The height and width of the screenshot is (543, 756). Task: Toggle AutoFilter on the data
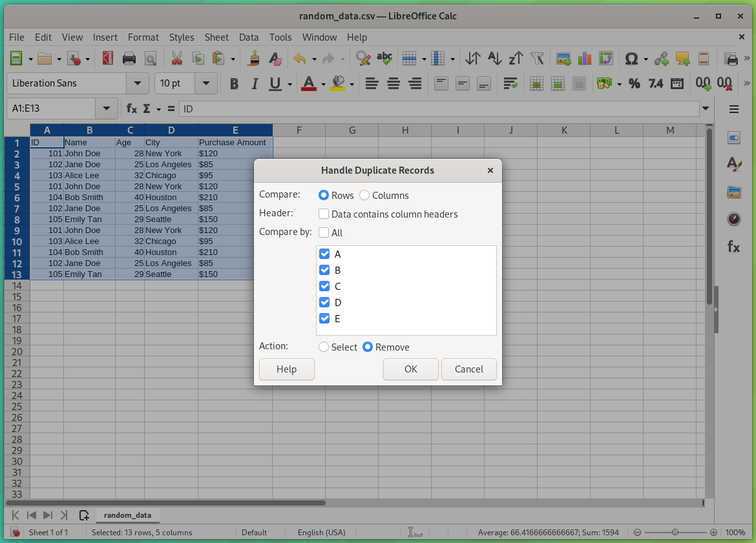tap(537, 58)
